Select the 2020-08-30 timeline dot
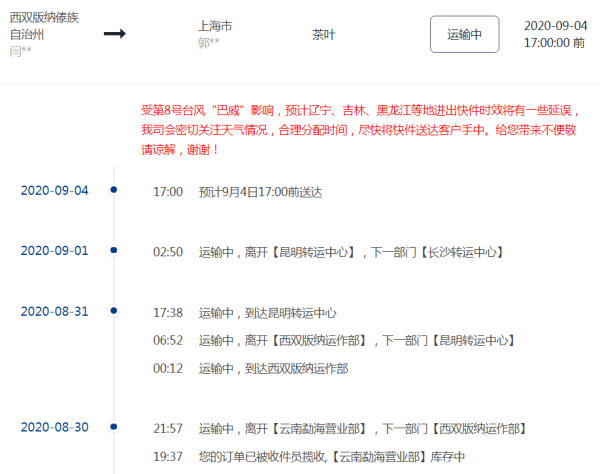Viewport: 600px width, 474px height. pos(114,427)
